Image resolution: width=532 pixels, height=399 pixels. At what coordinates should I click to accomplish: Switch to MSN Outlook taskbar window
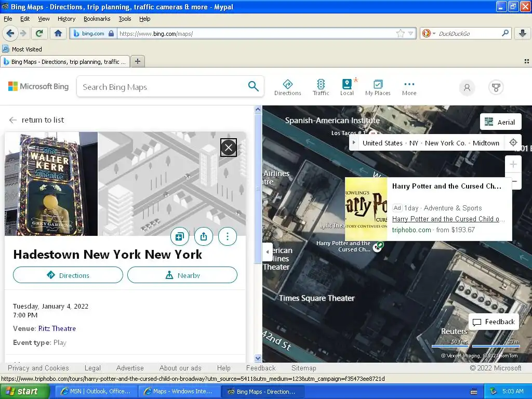coord(96,391)
